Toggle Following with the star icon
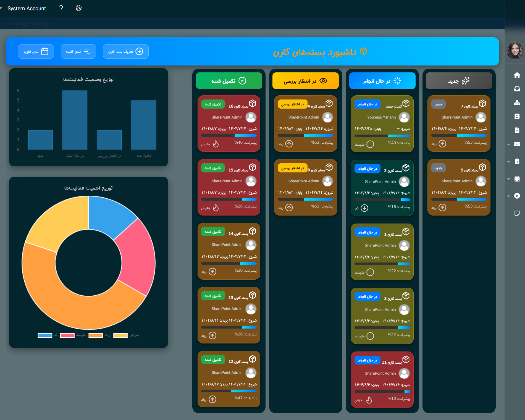The image size is (525, 420). [x=24, y=24]
